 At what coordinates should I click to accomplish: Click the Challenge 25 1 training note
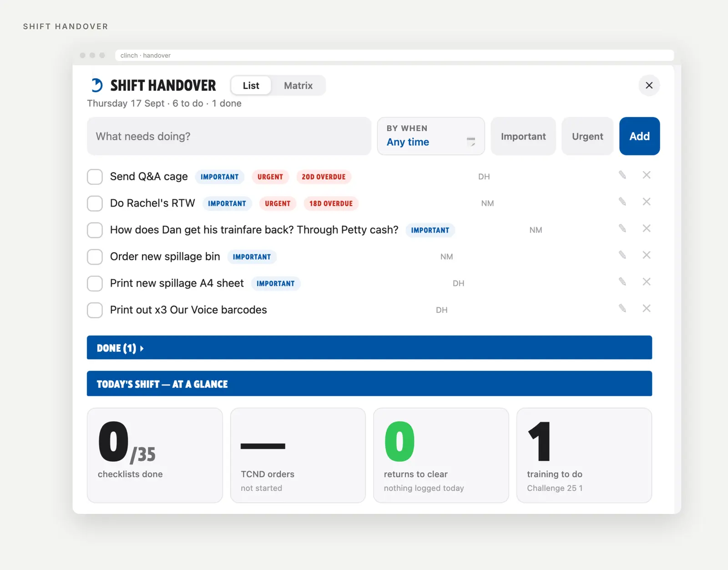555,488
